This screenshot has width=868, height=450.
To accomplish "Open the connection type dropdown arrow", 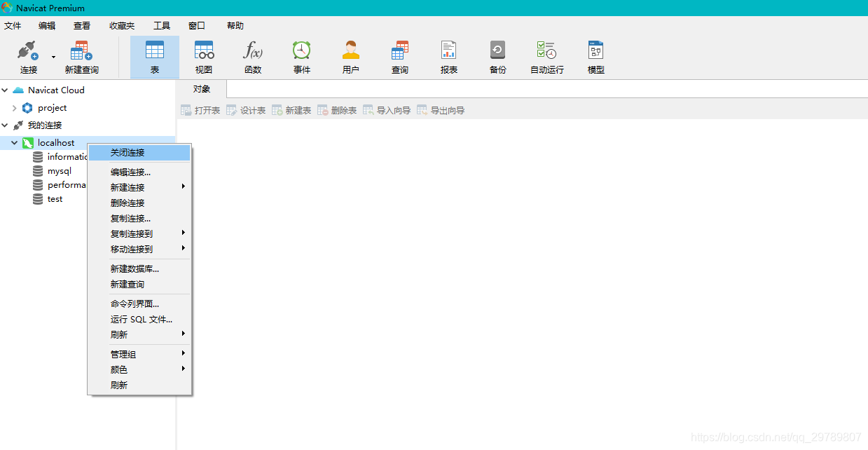I will point(54,56).
